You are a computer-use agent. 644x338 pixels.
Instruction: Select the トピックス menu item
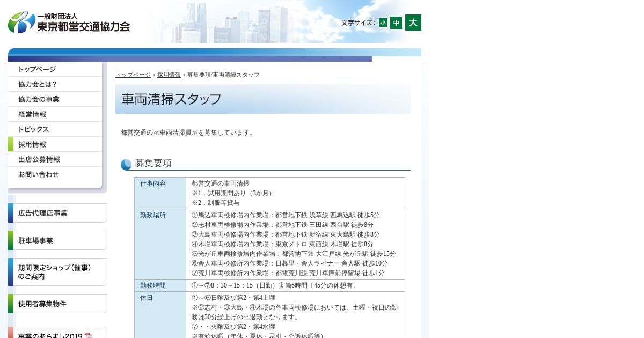(55, 129)
